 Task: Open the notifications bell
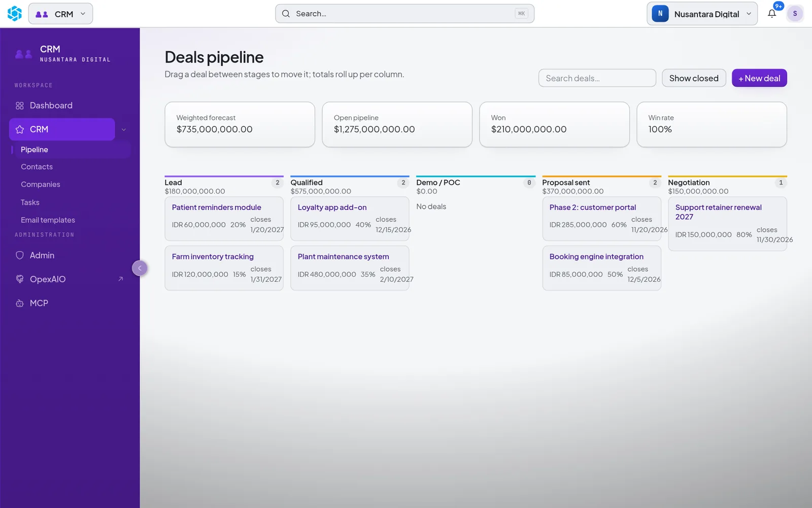click(x=772, y=14)
